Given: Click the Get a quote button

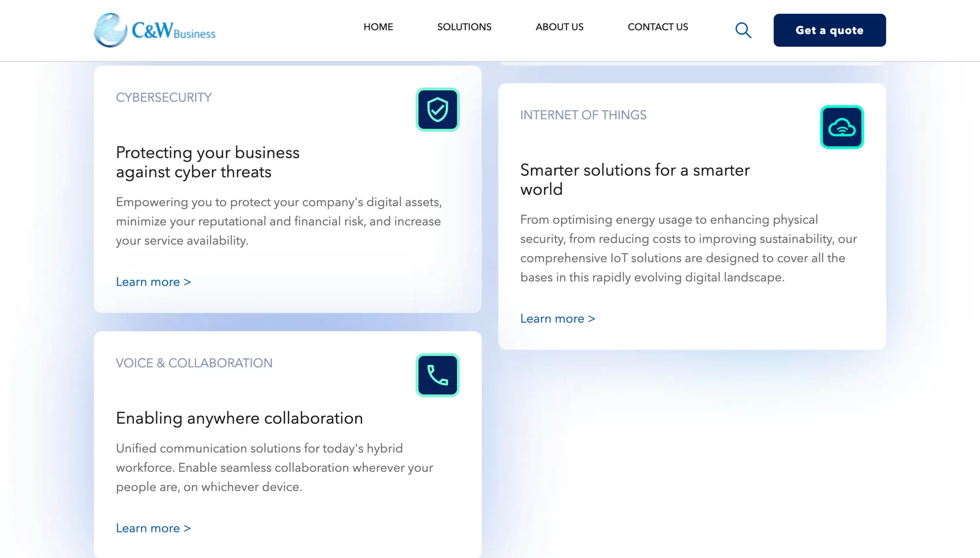Looking at the screenshot, I should pyautogui.click(x=829, y=30).
